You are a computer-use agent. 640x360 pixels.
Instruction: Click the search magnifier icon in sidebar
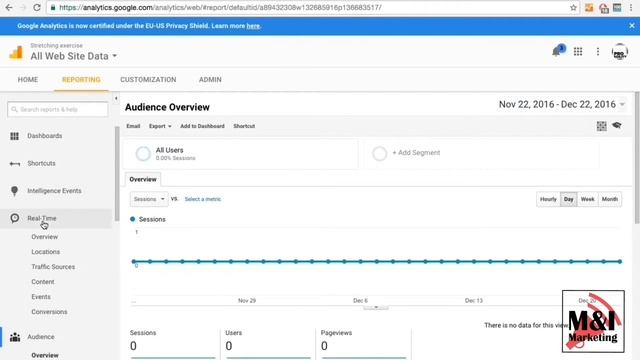coord(14,109)
